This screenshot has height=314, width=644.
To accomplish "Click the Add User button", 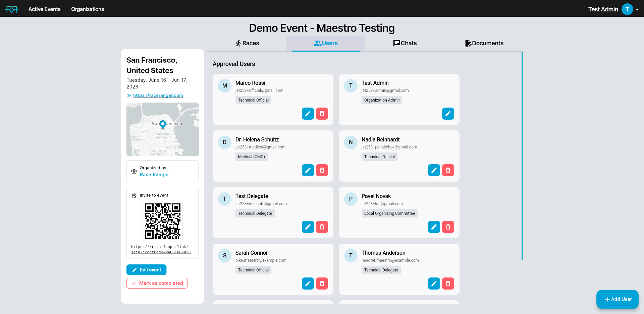I will point(618,299).
